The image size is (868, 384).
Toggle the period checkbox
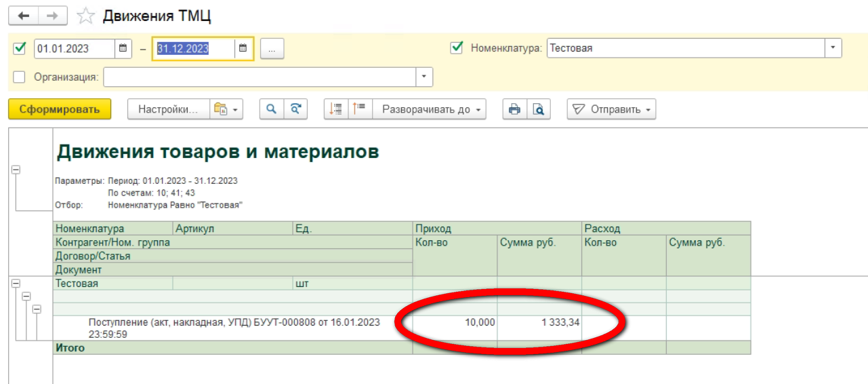point(20,48)
